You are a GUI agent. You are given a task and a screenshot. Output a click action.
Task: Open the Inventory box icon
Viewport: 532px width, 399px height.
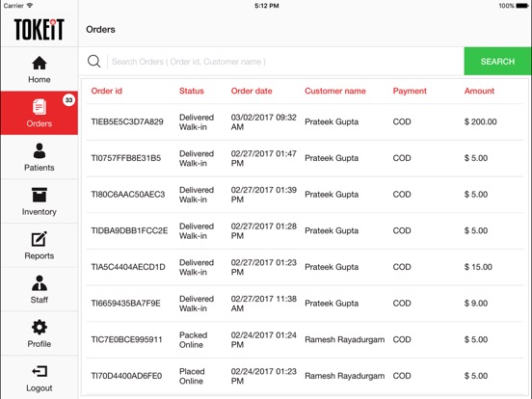coord(40,195)
